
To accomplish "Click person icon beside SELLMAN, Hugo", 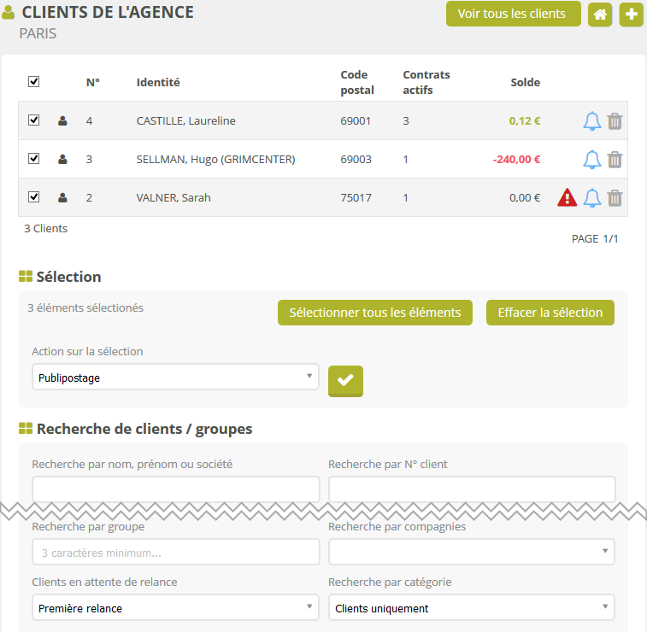I will (62, 160).
